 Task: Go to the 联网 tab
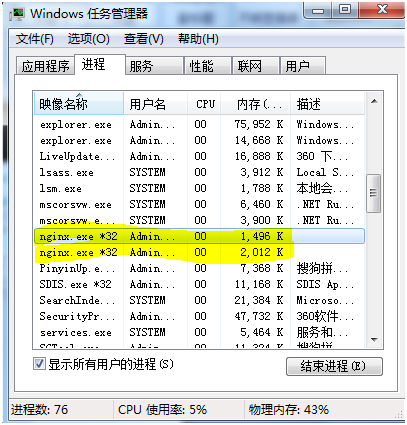[256, 66]
